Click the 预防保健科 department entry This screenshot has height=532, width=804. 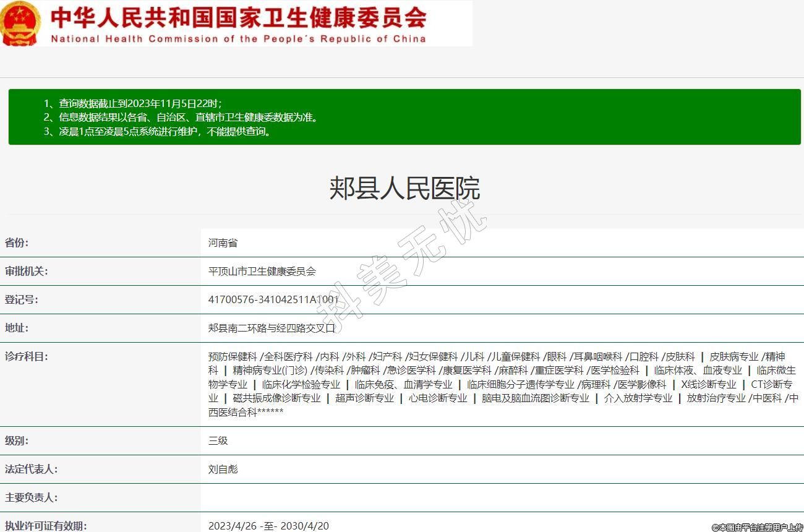coord(232,357)
